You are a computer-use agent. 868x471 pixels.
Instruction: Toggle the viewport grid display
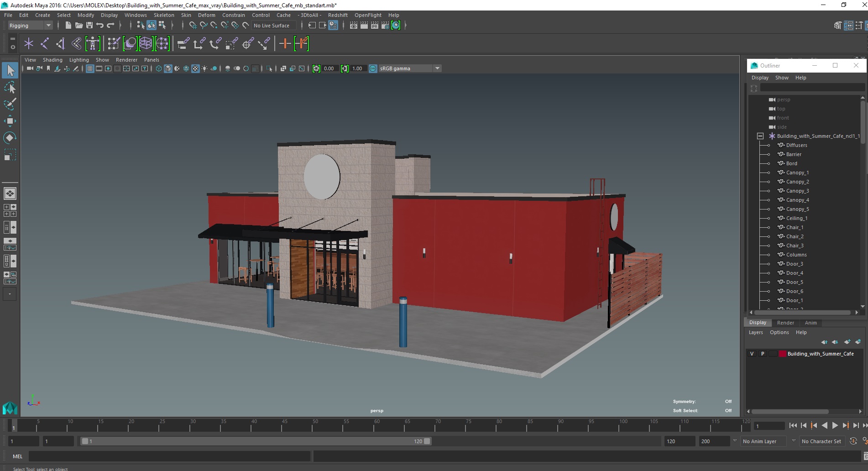coord(90,68)
